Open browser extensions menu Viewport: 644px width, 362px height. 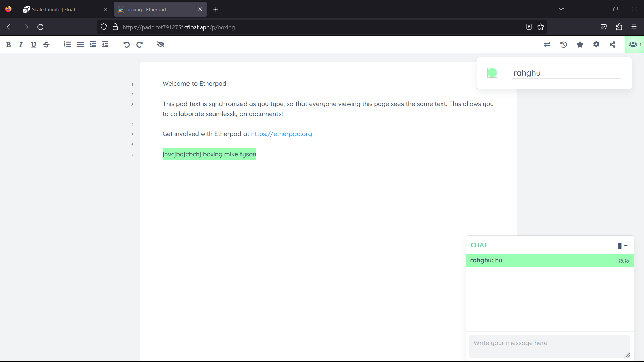coord(619,27)
